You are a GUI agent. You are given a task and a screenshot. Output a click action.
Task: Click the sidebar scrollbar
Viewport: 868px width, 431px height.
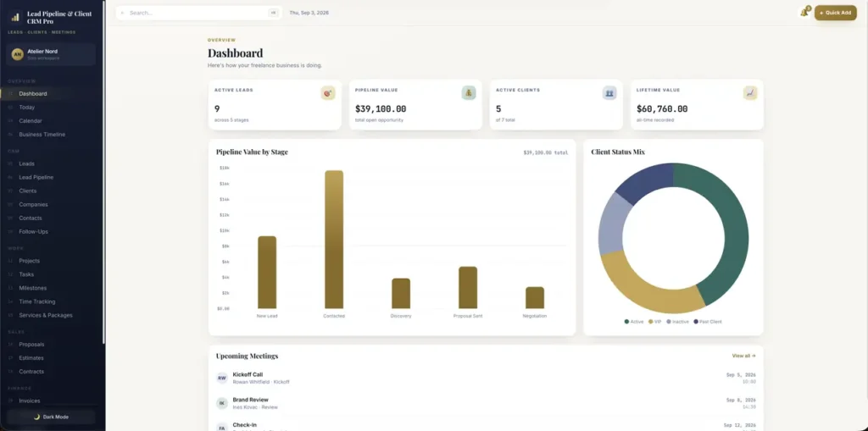(103, 172)
